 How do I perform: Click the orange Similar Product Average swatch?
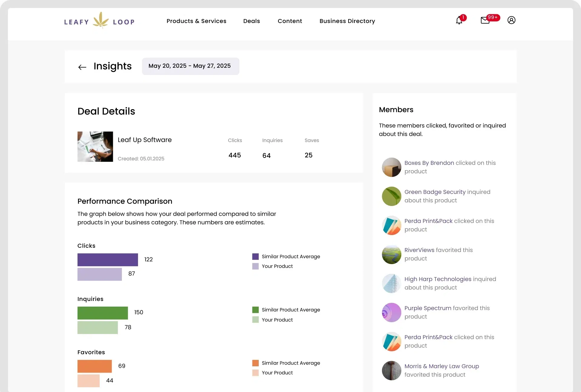point(255,363)
